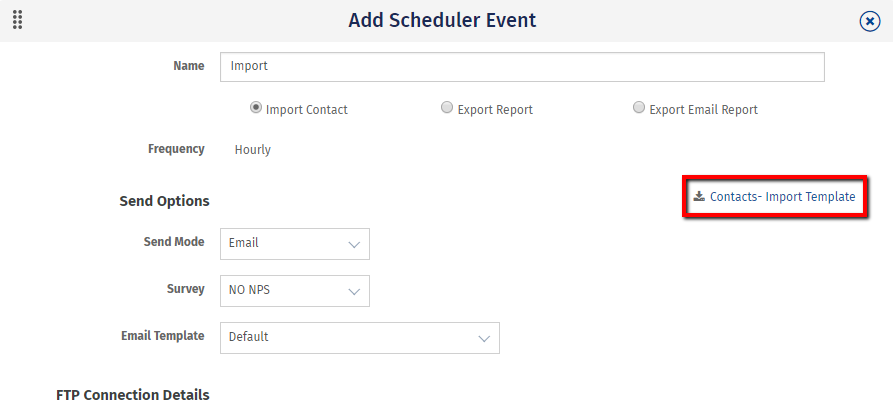Open the Send Mode dropdown showing Email

click(x=294, y=243)
